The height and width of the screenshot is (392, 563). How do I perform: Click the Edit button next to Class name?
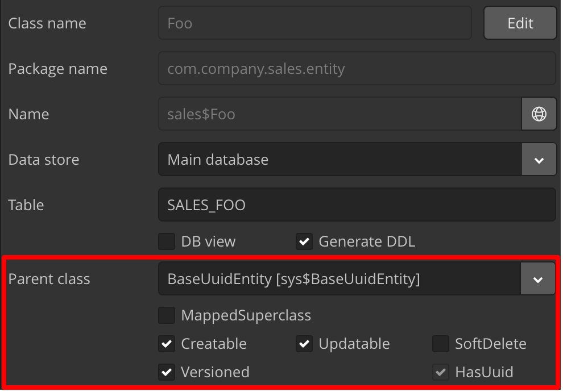pos(520,23)
